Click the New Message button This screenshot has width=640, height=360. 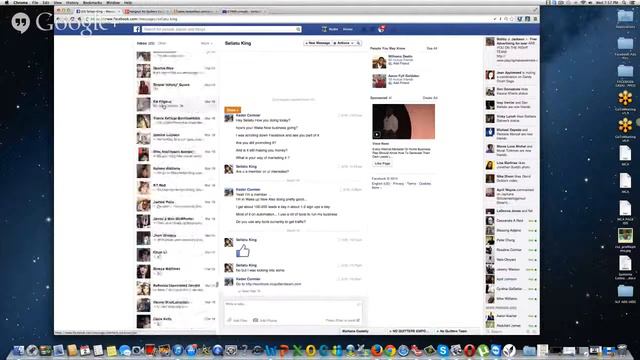[317, 43]
